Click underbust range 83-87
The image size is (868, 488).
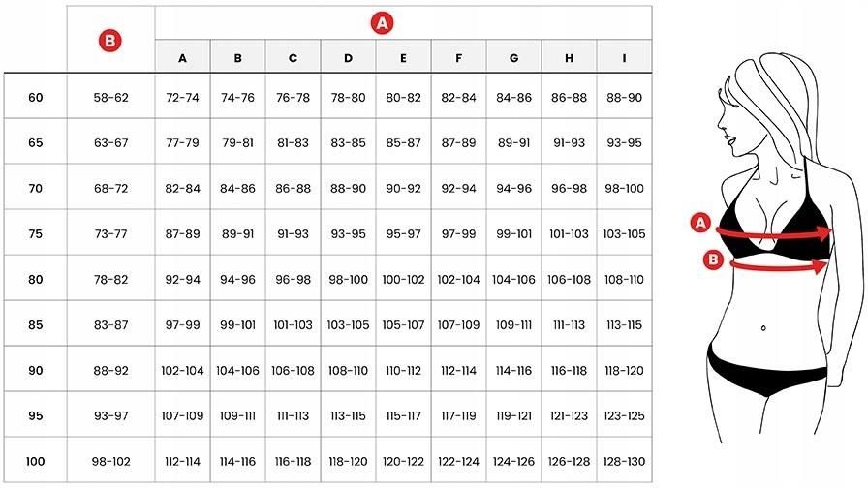pos(110,324)
